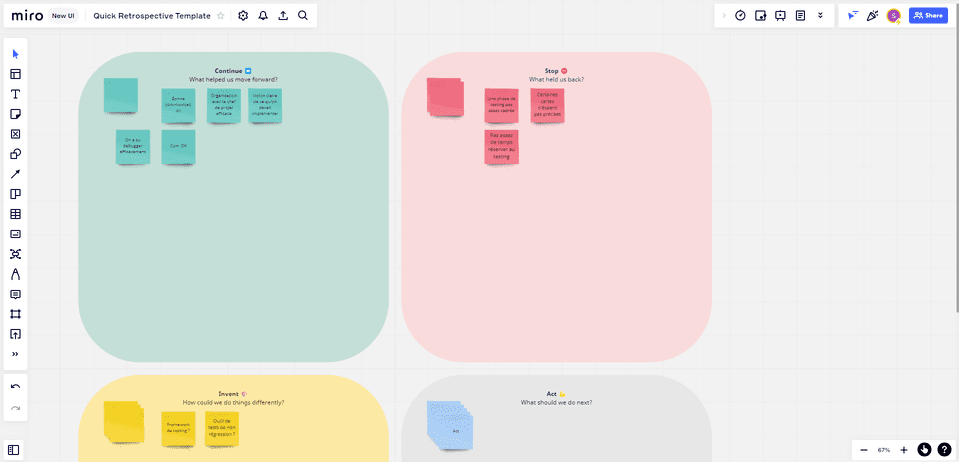Expand more apps double-chevron
Image resolution: width=959 pixels, height=462 pixels.
tap(820, 16)
